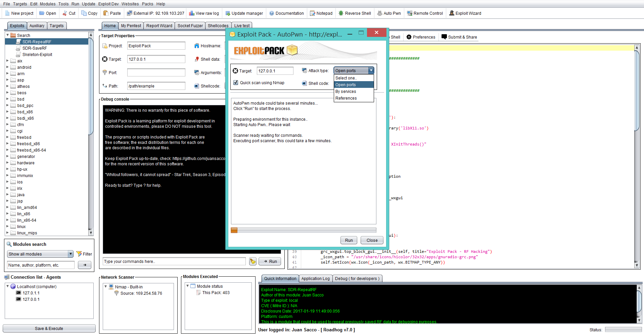This screenshot has height=335, width=644.
Task: Click the Save & Execute button
Action: click(49, 329)
